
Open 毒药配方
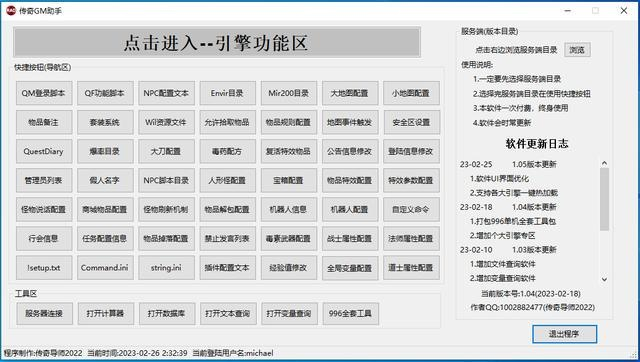[228, 151]
